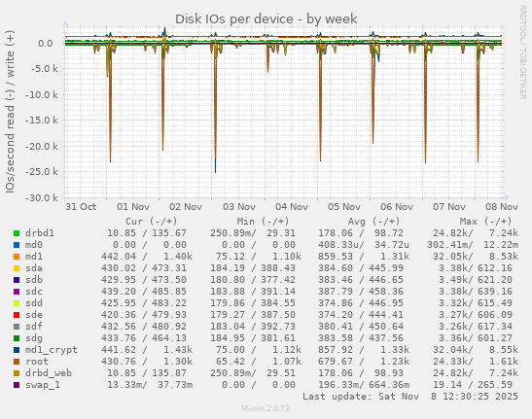Click the md0 blue legend swatch
Viewport: 532px width, 419px height.
point(17,245)
